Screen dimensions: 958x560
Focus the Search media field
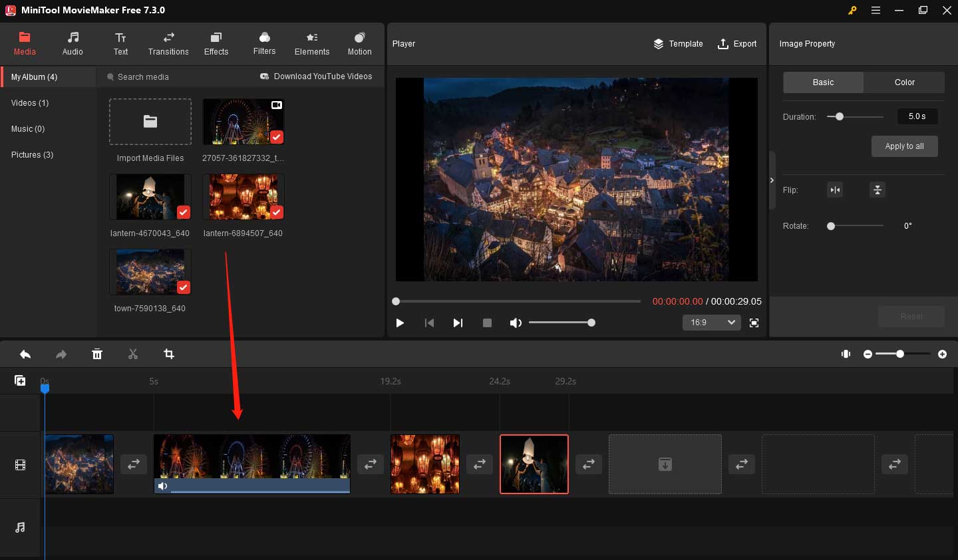tap(176, 77)
